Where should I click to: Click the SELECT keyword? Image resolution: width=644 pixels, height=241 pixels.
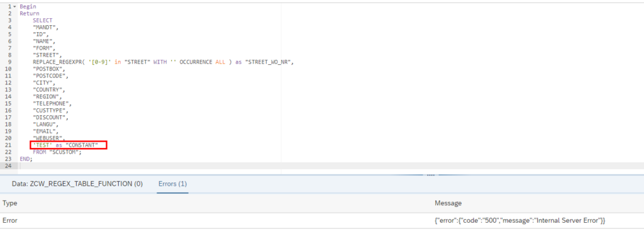click(43, 20)
